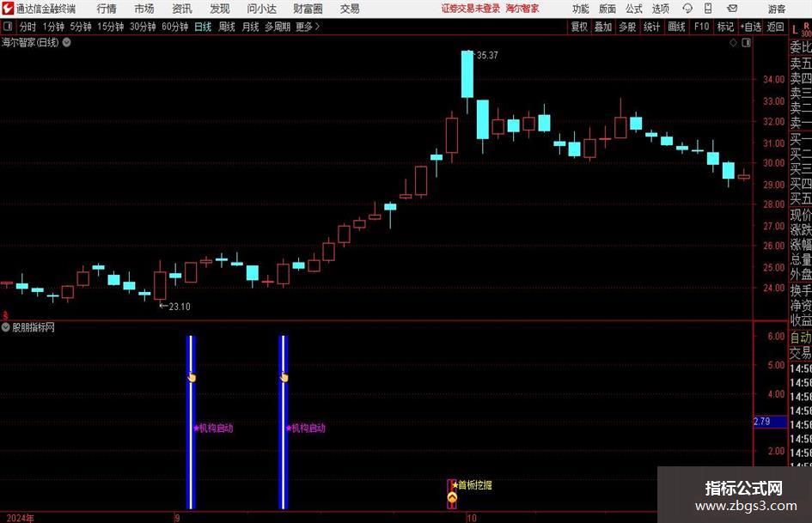Switch to 1分钟 period tab

pyautogui.click(x=53, y=27)
